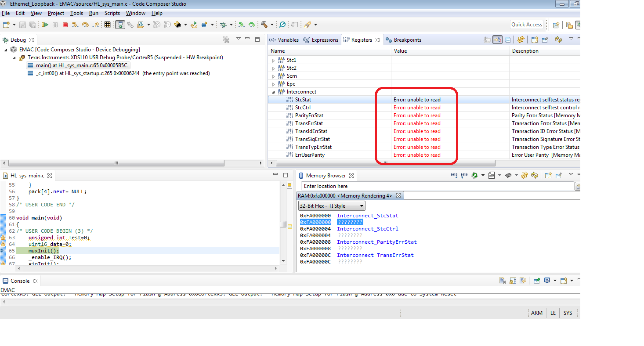Click the green bug Debug icon
This screenshot has height=346, width=644.
pos(223,25)
